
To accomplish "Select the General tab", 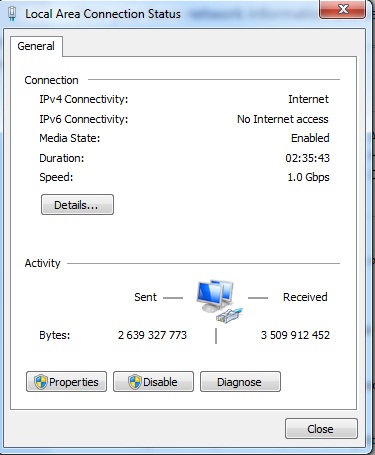I will (36, 46).
